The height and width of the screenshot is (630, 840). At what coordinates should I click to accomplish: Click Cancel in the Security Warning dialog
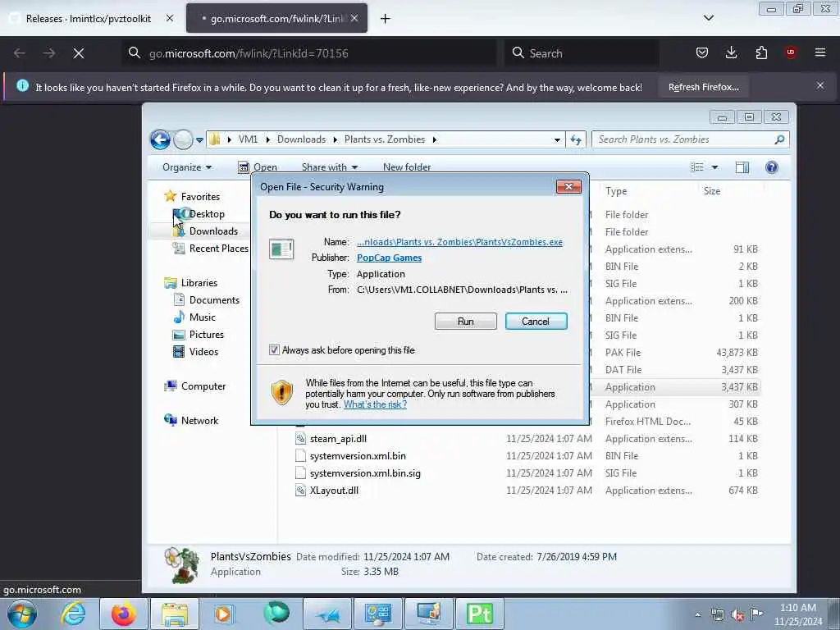click(536, 321)
